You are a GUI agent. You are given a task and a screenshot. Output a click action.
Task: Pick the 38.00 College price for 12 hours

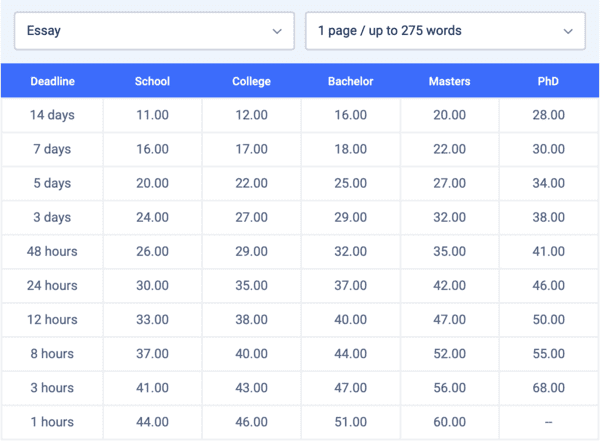(251, 319)
